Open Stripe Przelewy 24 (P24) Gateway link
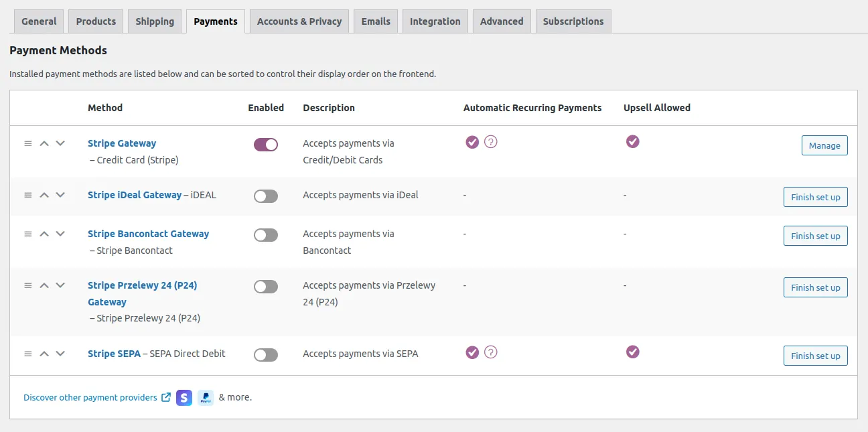Screen dimensions: 868x432 pos(142,293)
